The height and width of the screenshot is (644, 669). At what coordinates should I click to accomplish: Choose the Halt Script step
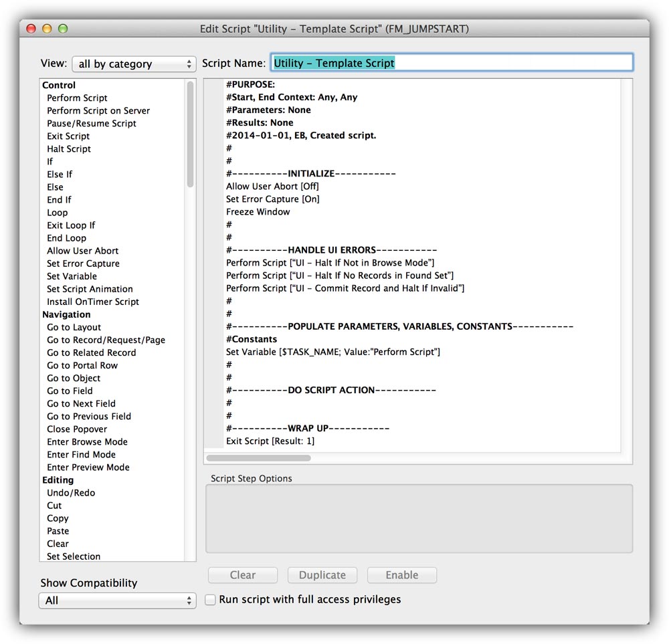(x=68, y=148)
